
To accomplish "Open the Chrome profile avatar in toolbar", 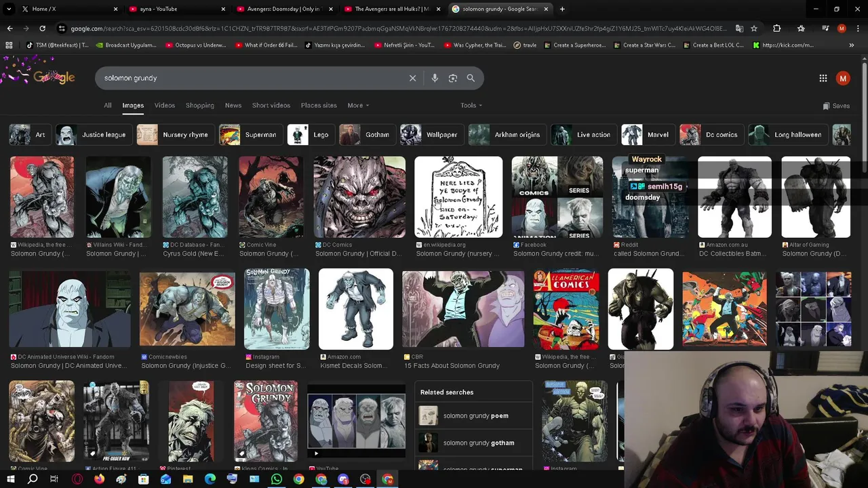I will tap(842, 28).
